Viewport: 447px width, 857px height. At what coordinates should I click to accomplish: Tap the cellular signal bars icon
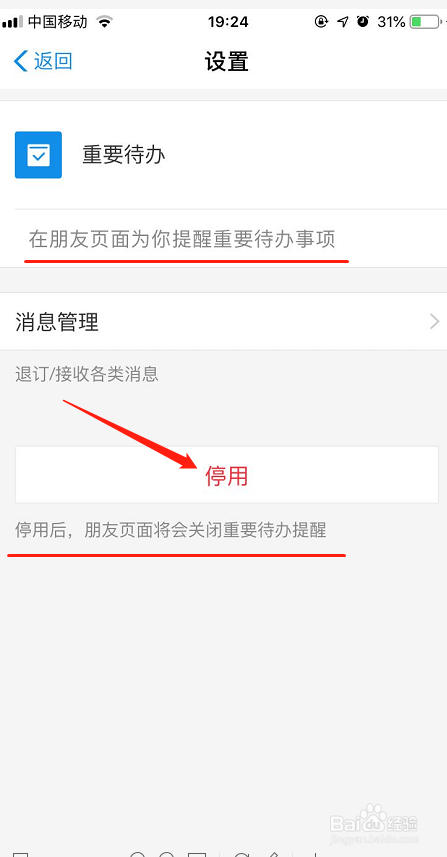point(12,22)
